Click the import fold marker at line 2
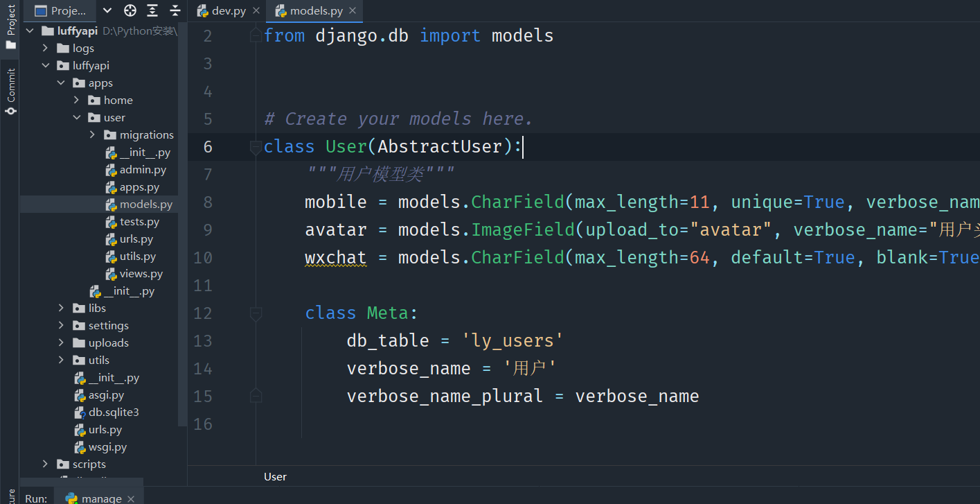Viewport: 980px width, 504px height. click(256, 35)
